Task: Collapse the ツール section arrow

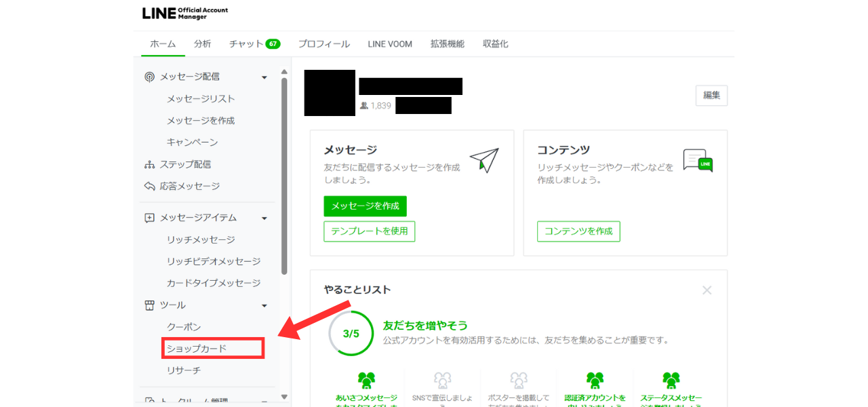Action: tap(264, 306)
